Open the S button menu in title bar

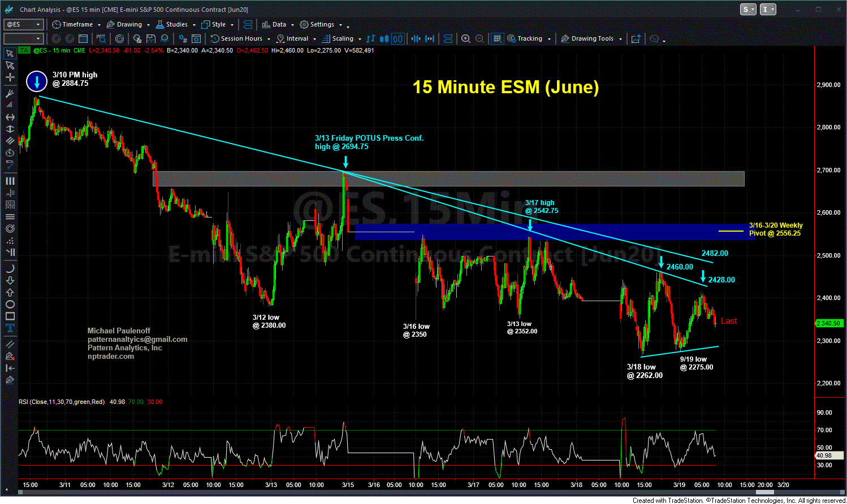(x=748, y=10)
